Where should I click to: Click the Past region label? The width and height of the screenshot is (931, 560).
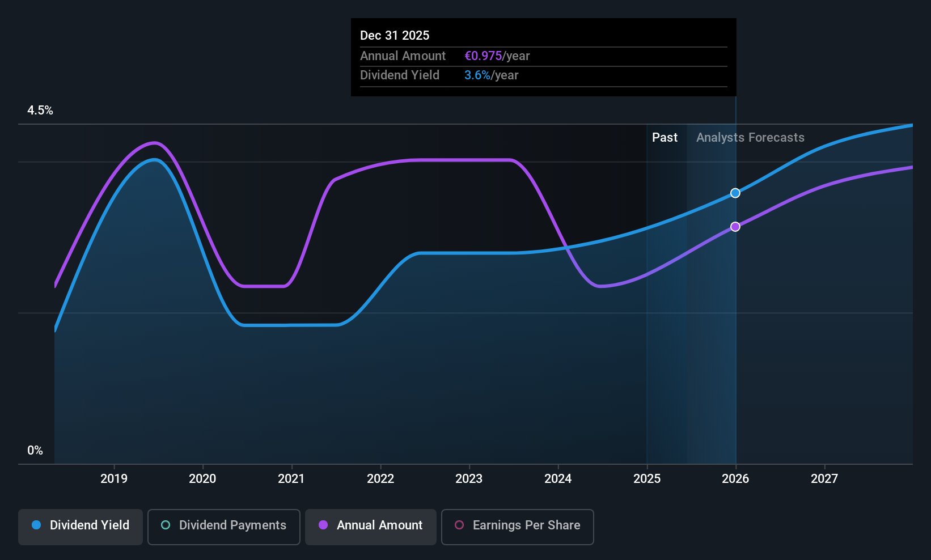(x=665, y=138)
